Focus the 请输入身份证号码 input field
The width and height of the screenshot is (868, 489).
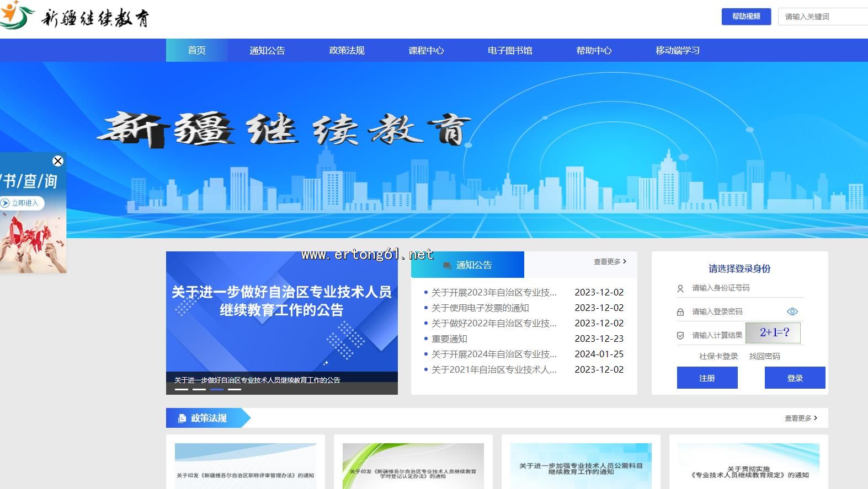739,288
